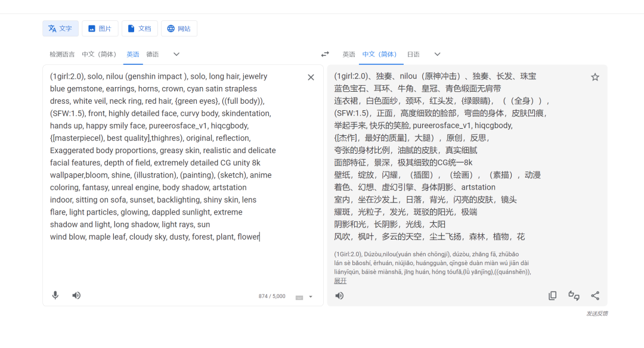Image resolution: width=644 pixels, height=348 pixels.
Task: Expand the source language list chevron
Action: tap(176, 54)
